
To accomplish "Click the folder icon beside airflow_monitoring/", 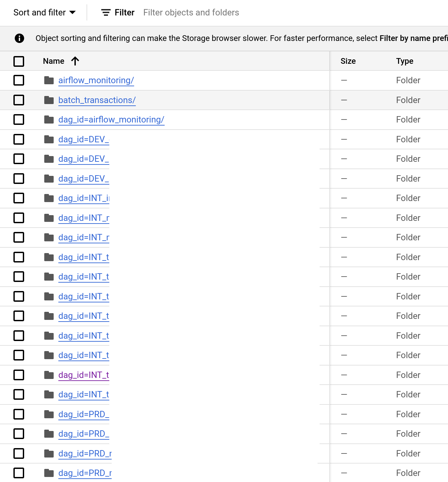I will (49, 80).
